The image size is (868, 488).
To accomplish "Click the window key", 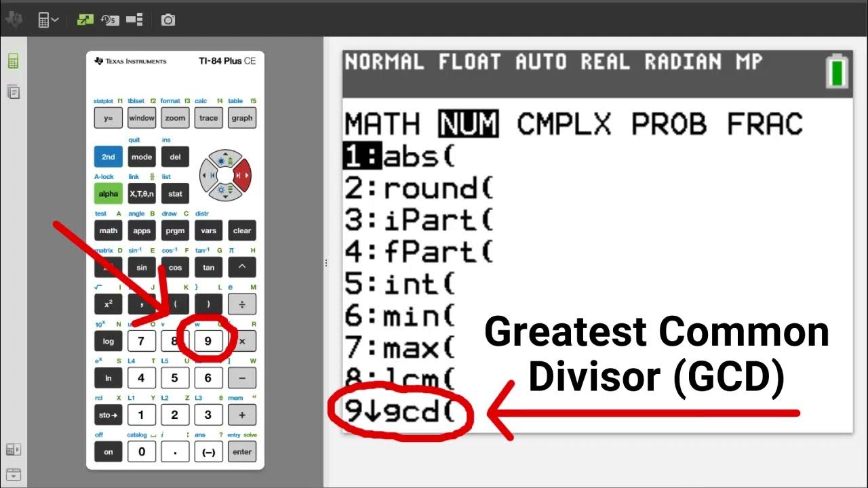I will (x=142, y=118).
